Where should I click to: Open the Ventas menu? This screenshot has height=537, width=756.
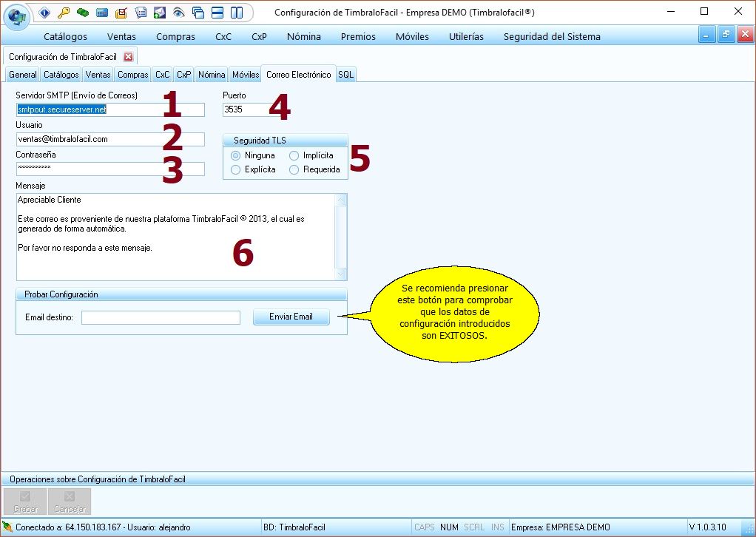[x=121, y=37]
